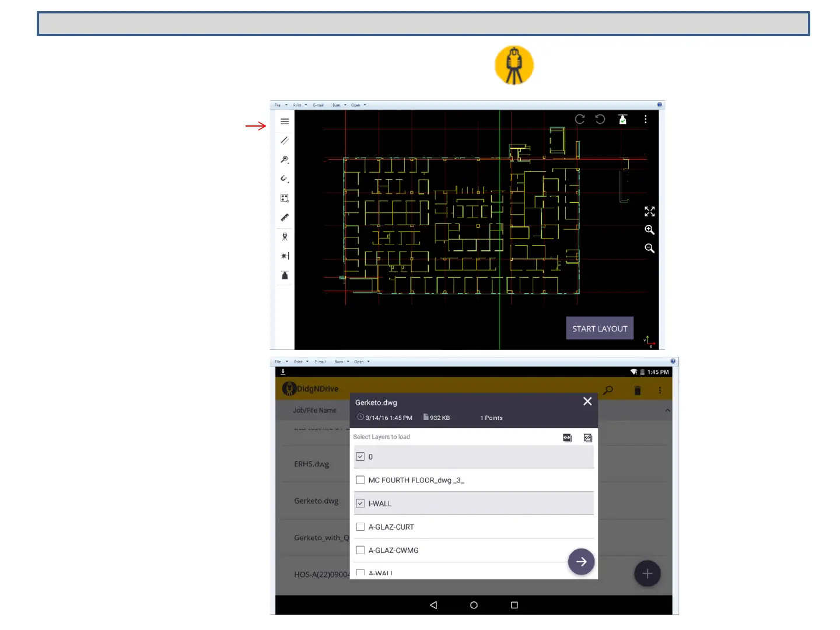The image size is (840, 630).
Task: Click the help icon in upper viewer window
Action: click(x=660, y=105)
